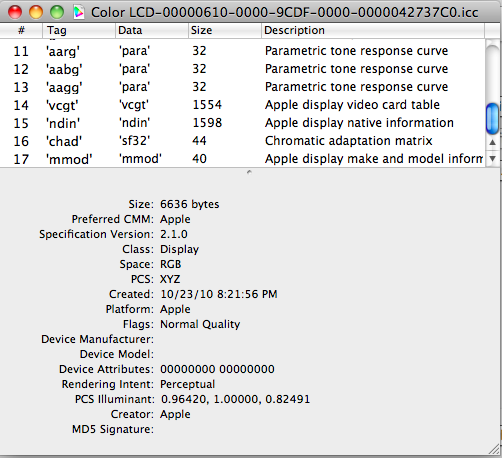This screenshot has height=458, width=502.
Task: Zoom window with the green button
Action: coord(57,12)
